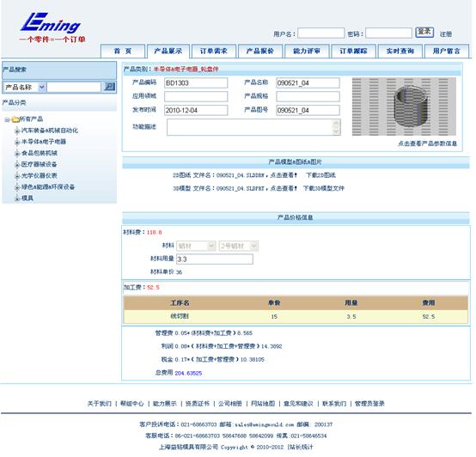Click 点击查看 for the 3D模型 file
476x457 pixels.
[284, 188]
